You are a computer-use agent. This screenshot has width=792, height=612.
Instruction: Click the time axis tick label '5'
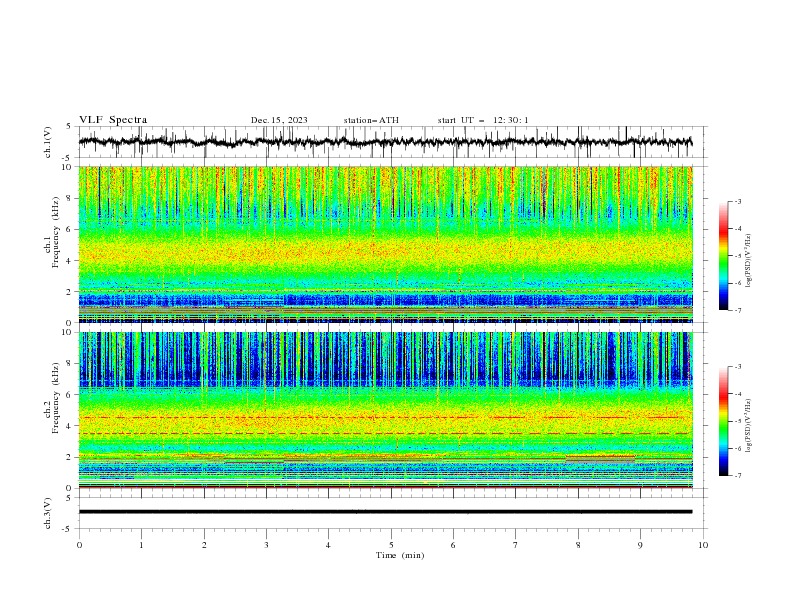[391, 545]
